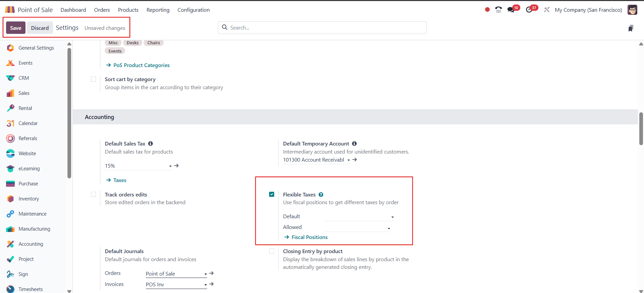644x293 pixels.
Task: Enable Closing Entry by product checkbox
Action: 271,251
